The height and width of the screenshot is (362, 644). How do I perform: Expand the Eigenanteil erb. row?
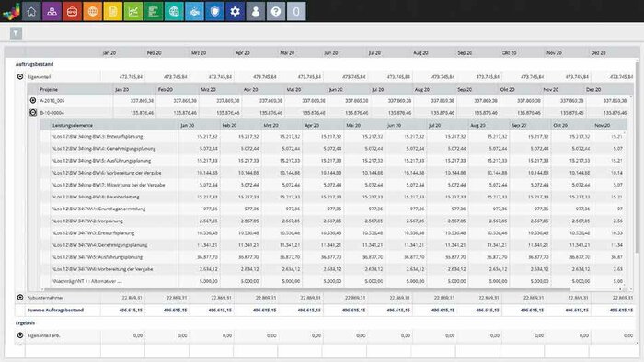tap(20, 335)
